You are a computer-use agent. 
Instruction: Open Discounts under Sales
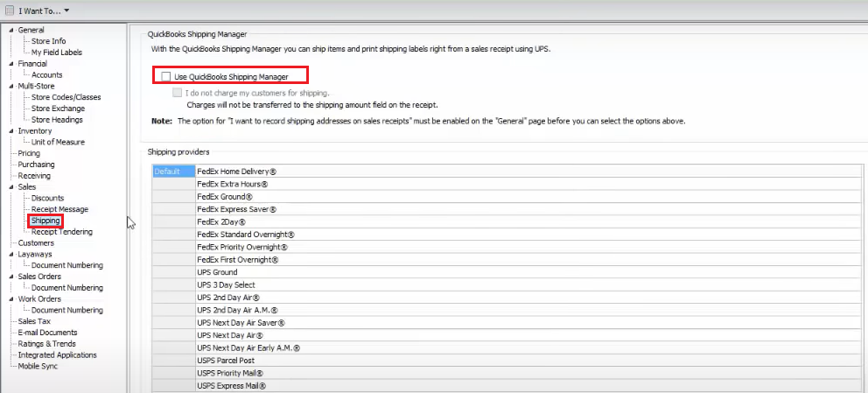pos(47,198)
